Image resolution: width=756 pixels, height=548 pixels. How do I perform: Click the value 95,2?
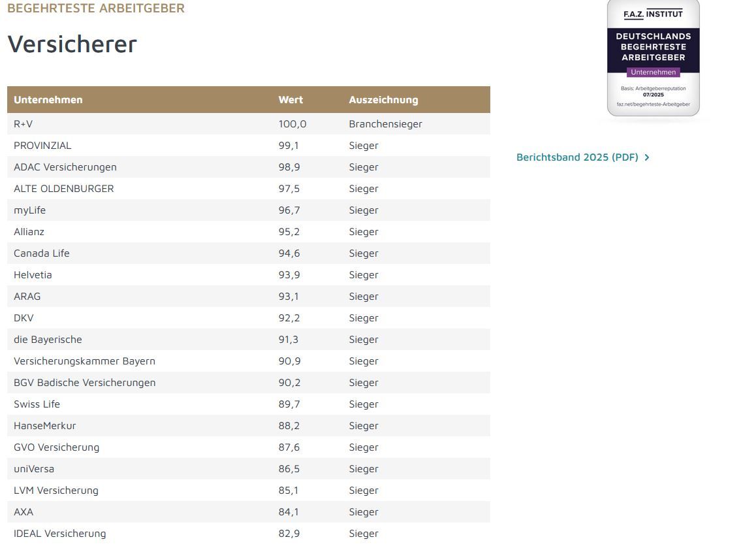(289, 232)
